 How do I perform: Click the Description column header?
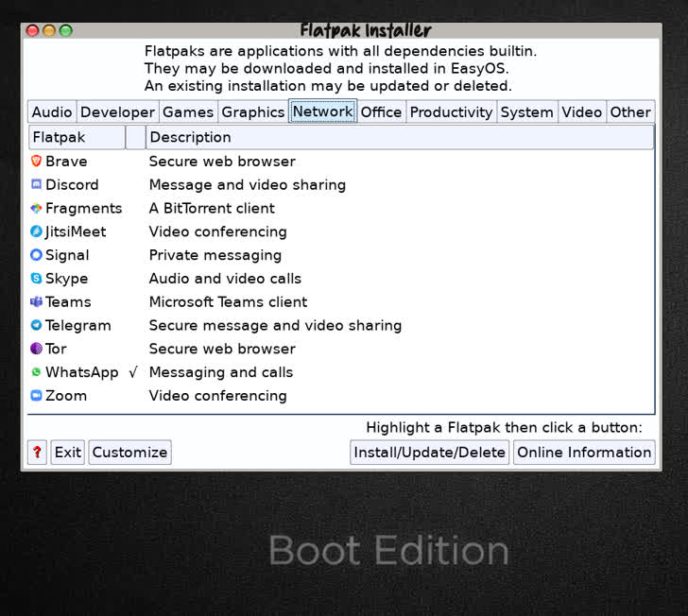coord(399,137)
